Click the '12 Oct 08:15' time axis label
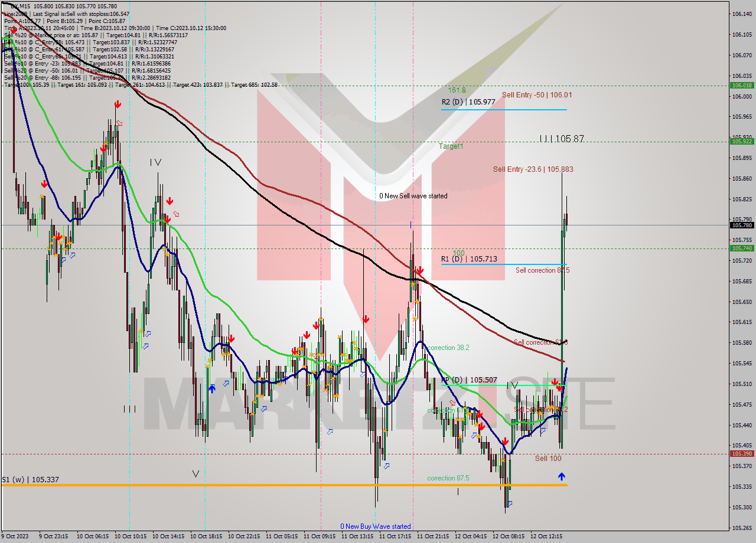The height and width of the screenshot is (543, 756). pos(509,537)
